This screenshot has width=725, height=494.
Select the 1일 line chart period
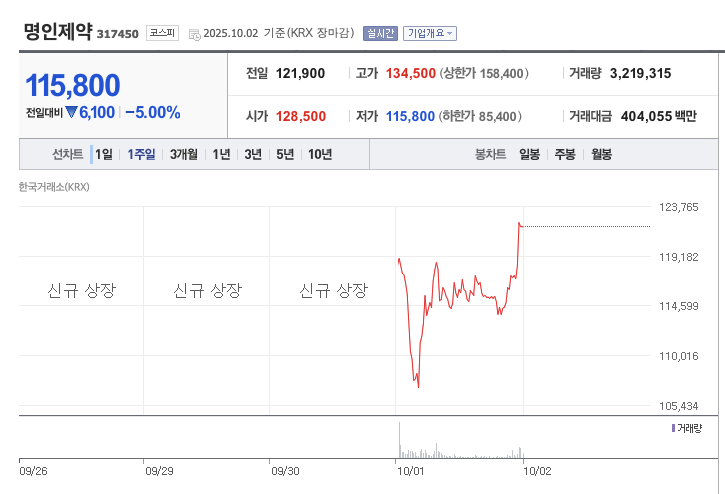[104, 154]
